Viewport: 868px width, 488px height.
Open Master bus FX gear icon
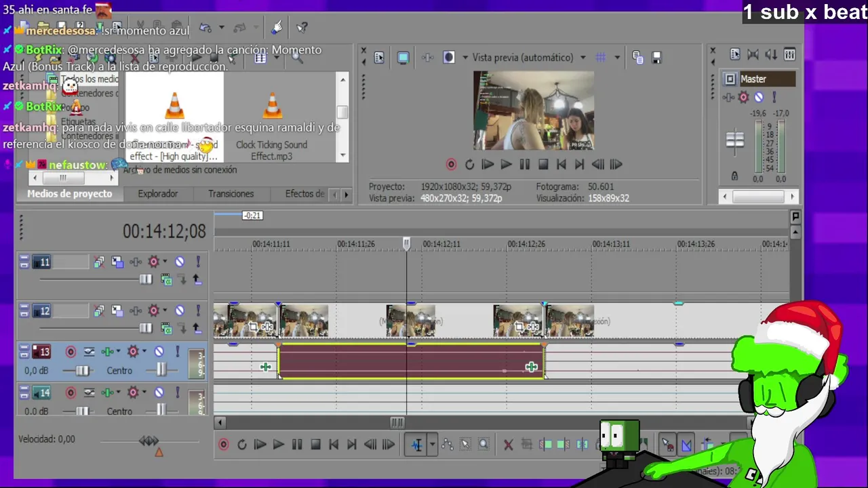click(x=744, y=98)
